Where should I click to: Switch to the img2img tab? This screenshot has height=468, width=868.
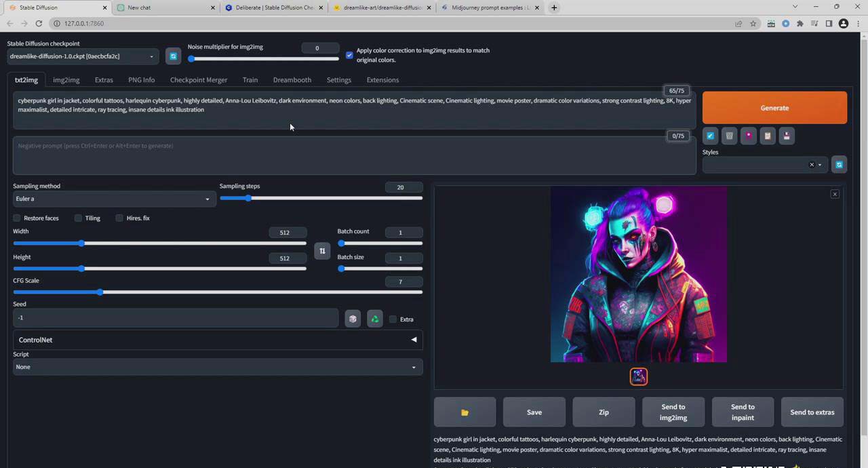pos(66,79)
